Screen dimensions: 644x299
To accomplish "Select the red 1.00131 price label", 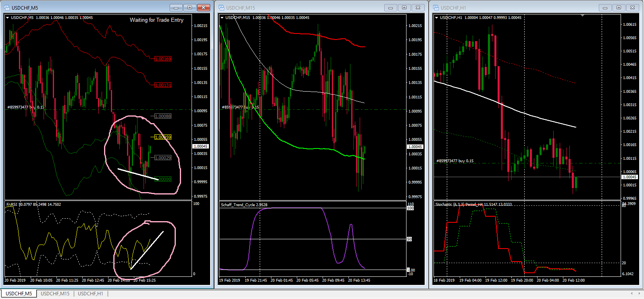I will click(163, 85).
